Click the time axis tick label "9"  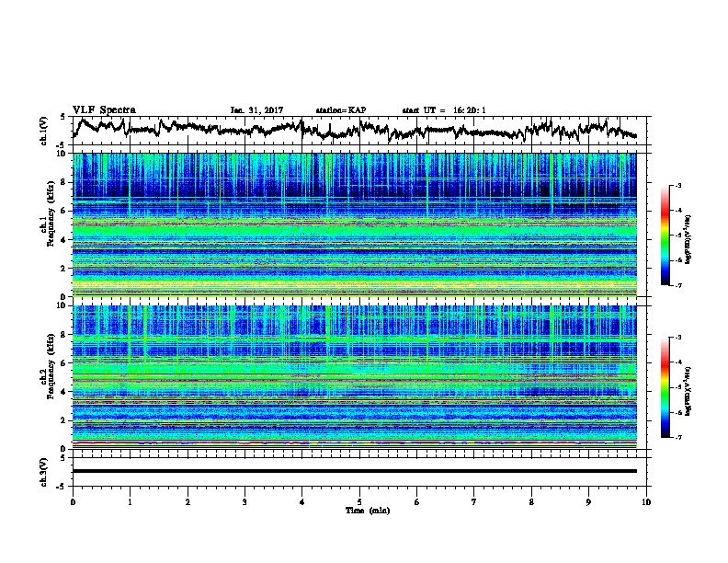[x=588, y=502]
